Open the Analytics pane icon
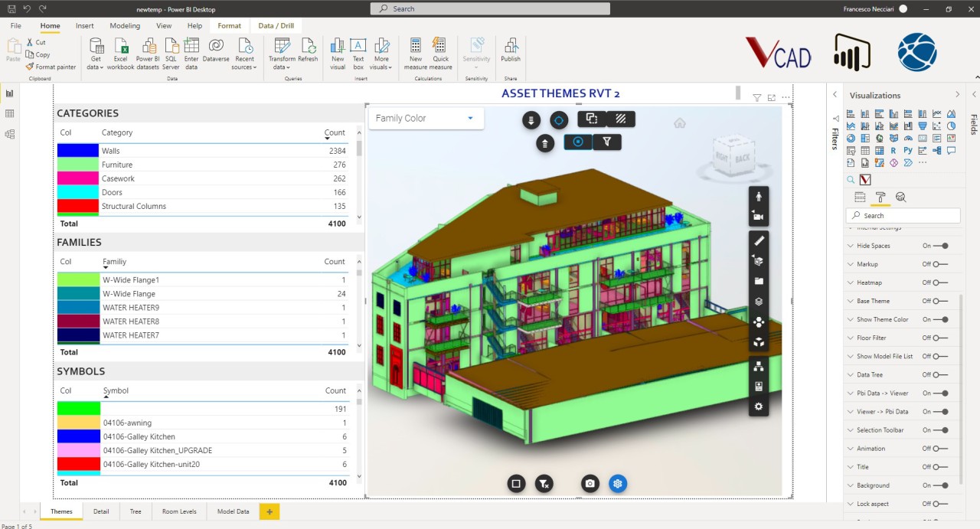980x529 pixels. 900,198
